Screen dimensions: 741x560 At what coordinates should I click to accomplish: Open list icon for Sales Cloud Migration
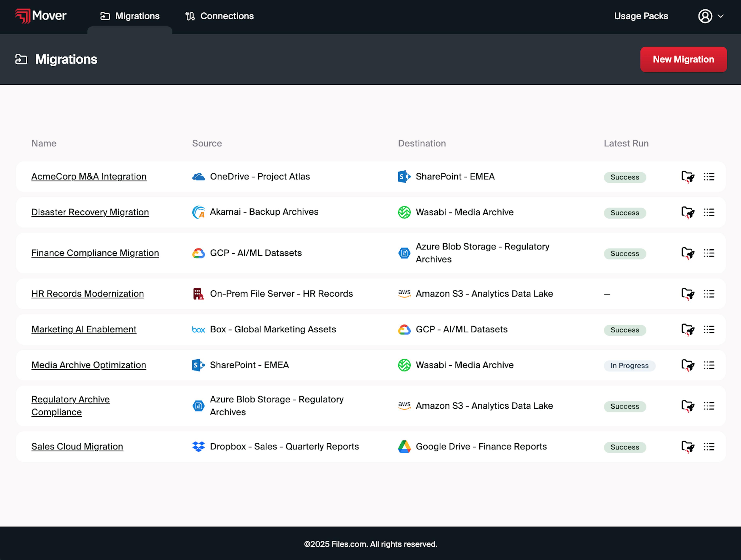point(709,446)
